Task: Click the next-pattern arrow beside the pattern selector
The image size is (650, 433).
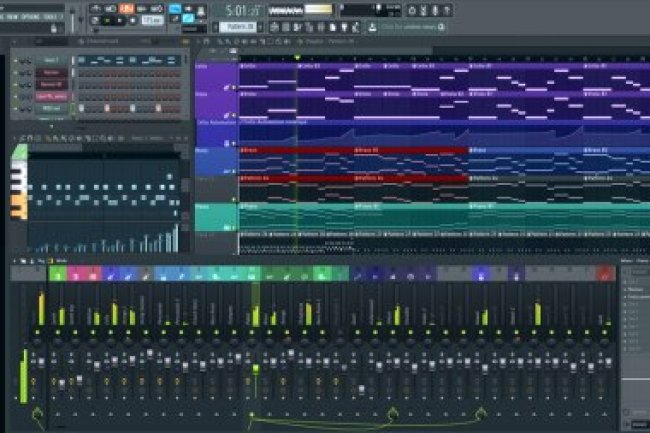Action: [260, 27]
